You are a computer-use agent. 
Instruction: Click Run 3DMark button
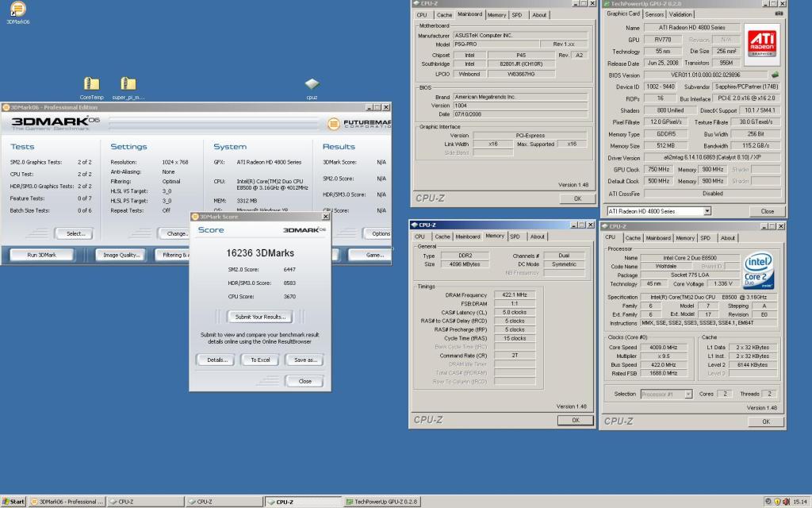pyautogui.click(x=41, y=255)
